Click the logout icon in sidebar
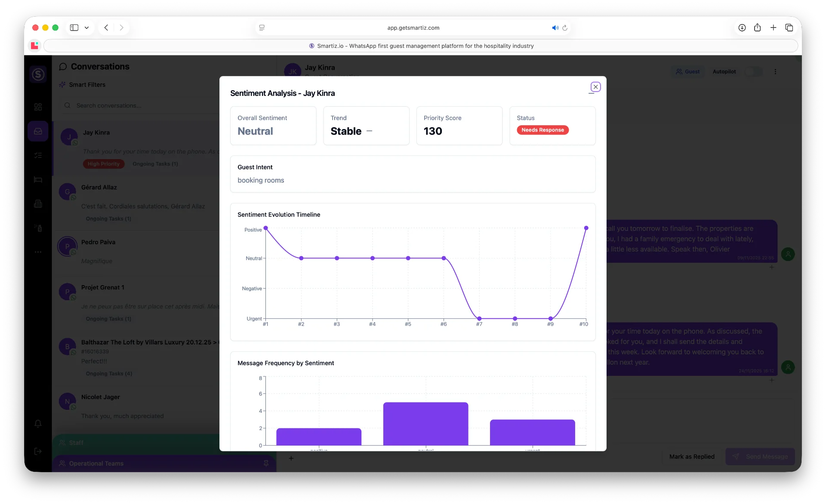 point(38,451)
